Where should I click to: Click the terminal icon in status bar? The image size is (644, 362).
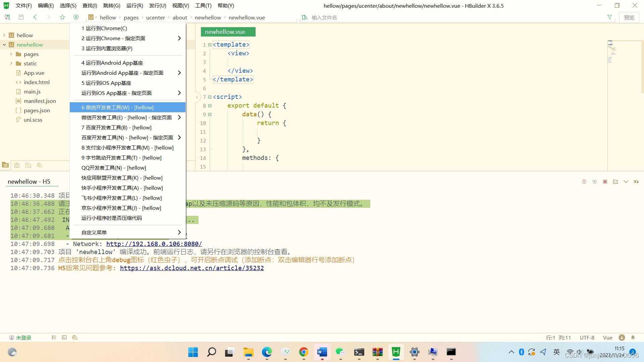[x=64, y=338]
